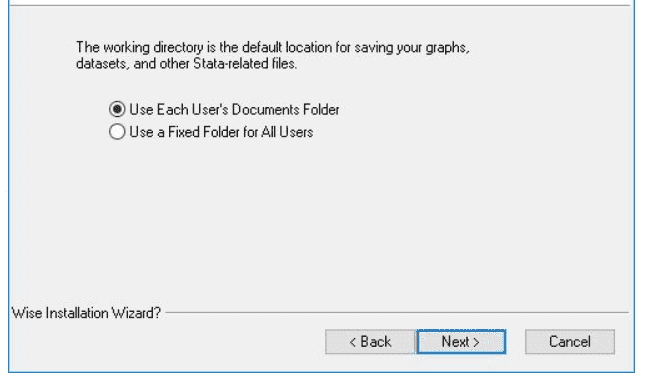Click the word "Next" on the focused button

coord(455,341)
